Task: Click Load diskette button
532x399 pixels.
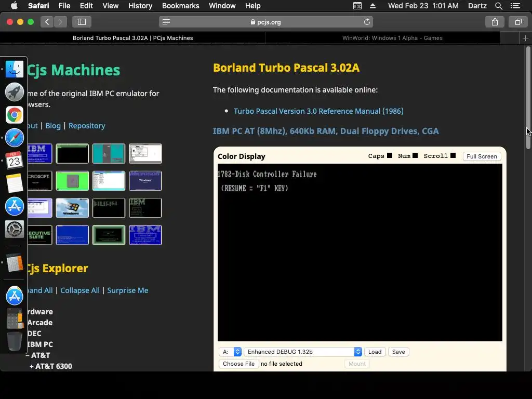Action: 375,352
